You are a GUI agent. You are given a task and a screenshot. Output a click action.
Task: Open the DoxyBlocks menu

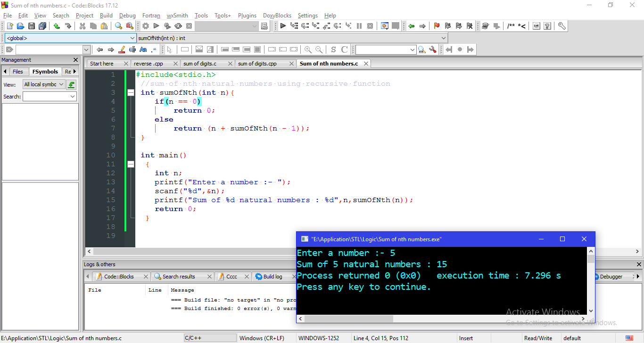click(x=277, y=15)
